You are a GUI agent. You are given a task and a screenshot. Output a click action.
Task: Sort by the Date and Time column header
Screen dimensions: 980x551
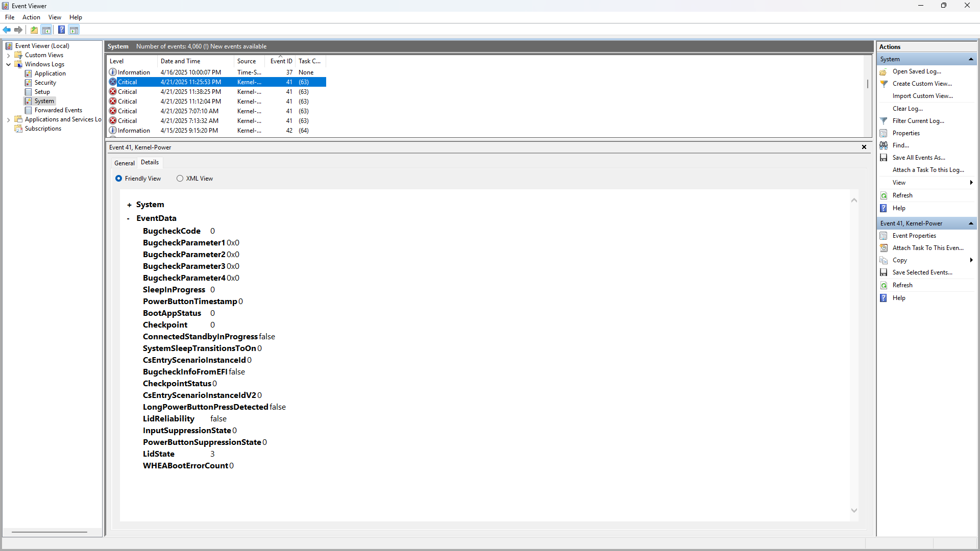point(195,61)
